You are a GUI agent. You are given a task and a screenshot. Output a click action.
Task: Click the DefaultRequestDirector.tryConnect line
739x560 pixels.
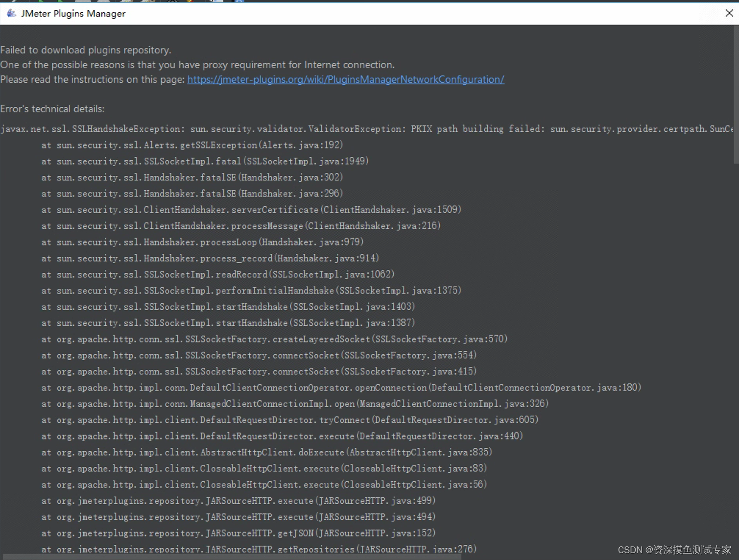pos(290,420)
